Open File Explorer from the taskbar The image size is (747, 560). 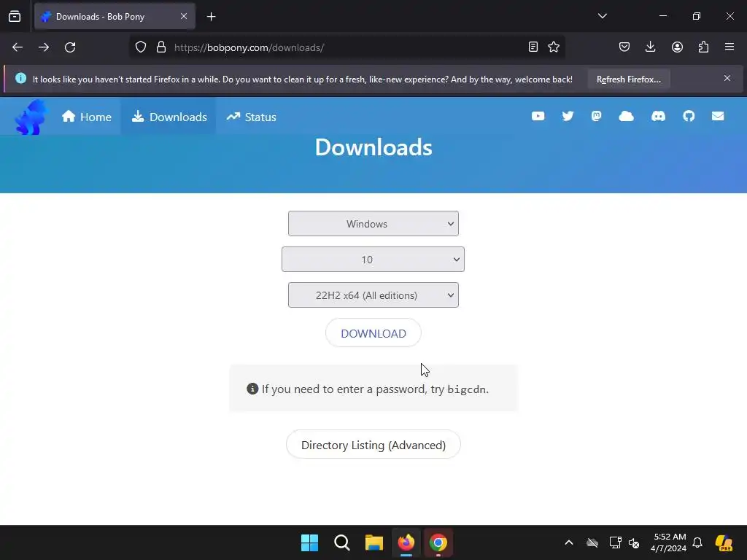point(374,542)
